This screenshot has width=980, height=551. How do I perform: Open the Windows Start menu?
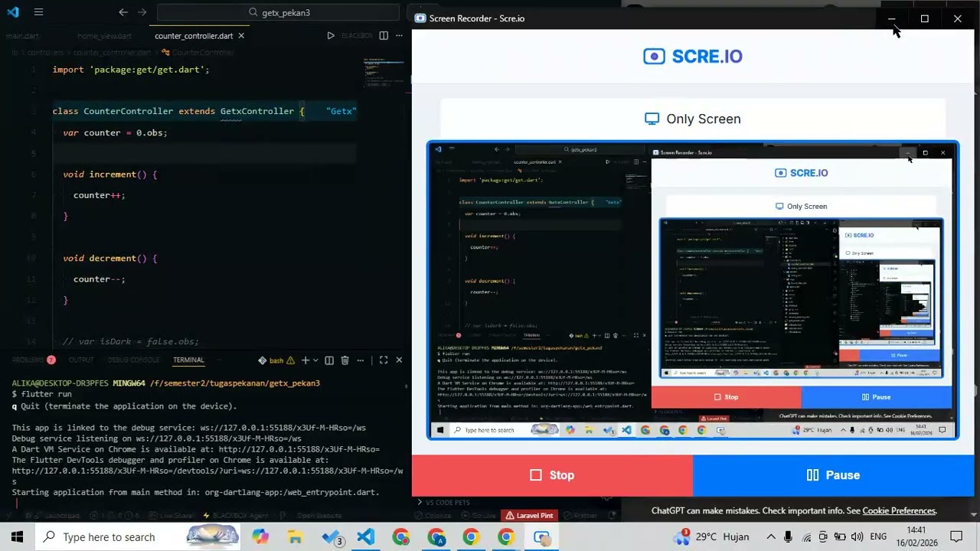pyautogui.click(x=17, y=537)
